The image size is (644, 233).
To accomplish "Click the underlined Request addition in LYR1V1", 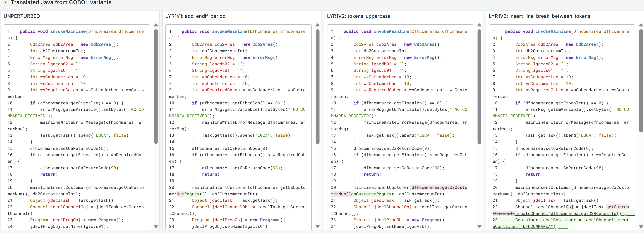I will (x=193, y=194).
